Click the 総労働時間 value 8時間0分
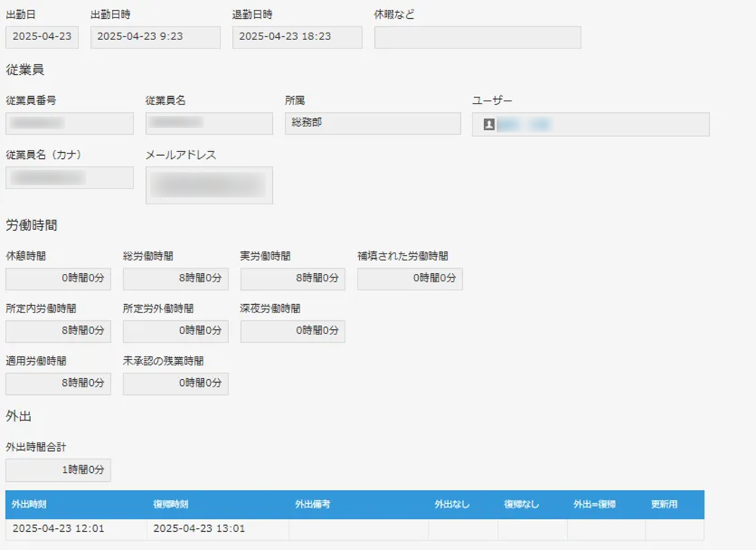 (x=175, y=279)
